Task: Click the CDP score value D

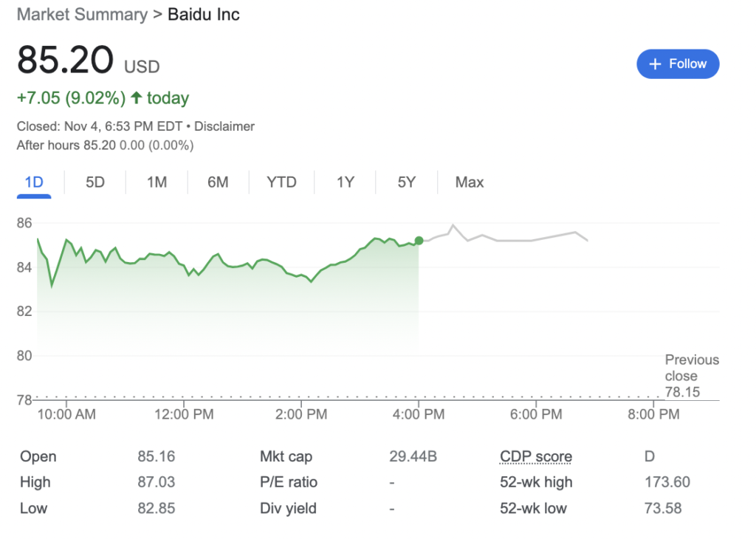Action: click(x=650, y=456)
